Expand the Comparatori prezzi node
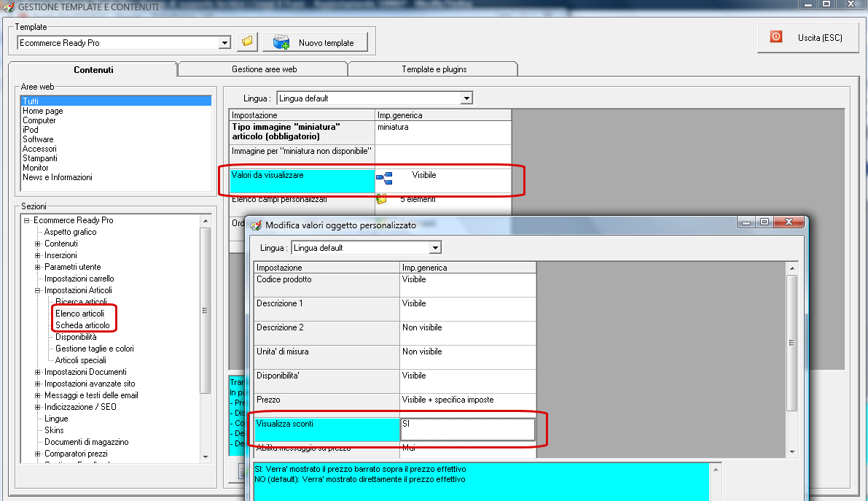 [x=38, y=454]
